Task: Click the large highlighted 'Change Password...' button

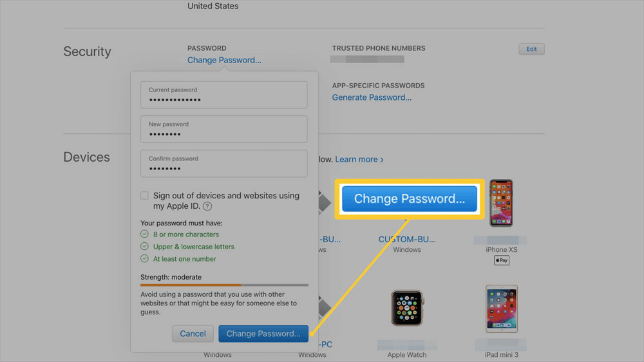Action: click(x=410, y=199)
